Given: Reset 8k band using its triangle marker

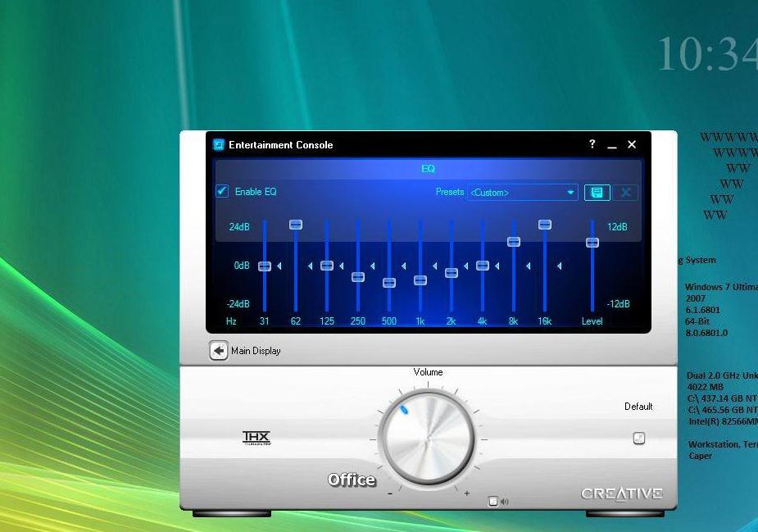Looking at the screenshot, I should (x=528, y=266).
